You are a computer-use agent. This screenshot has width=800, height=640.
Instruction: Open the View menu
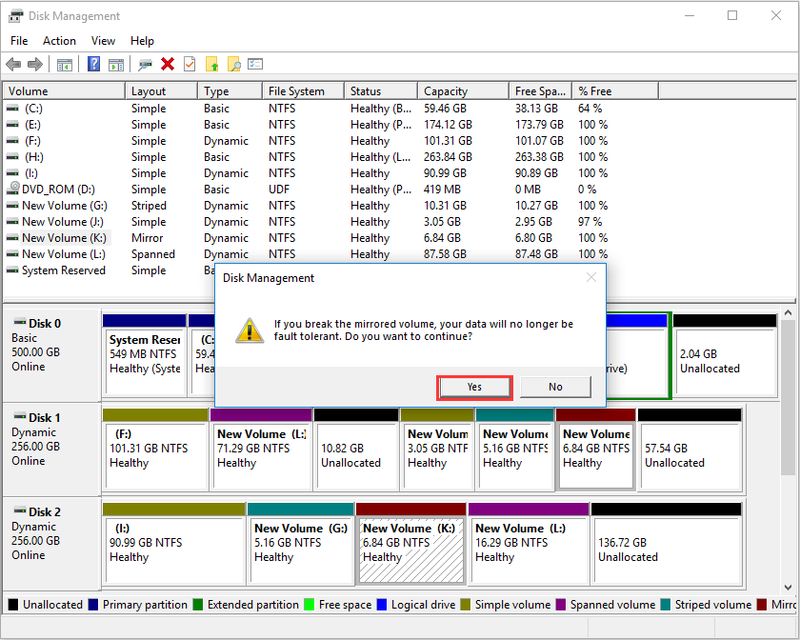pyautogui.click(x=103, y=41)
